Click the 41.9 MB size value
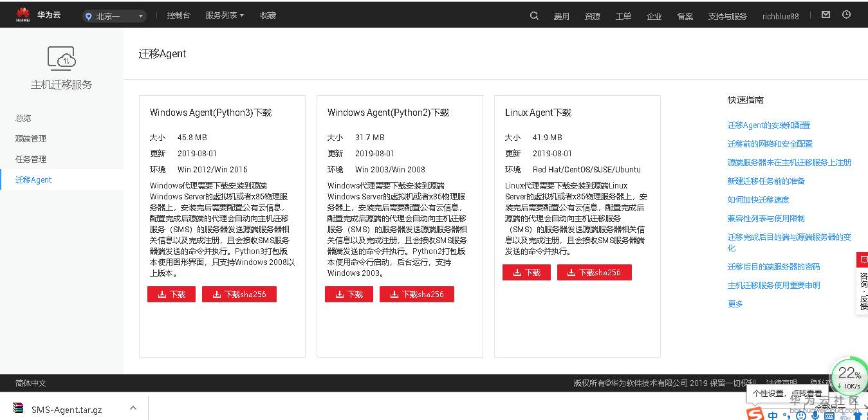This screenshot has height=420, width=868. 548,138
